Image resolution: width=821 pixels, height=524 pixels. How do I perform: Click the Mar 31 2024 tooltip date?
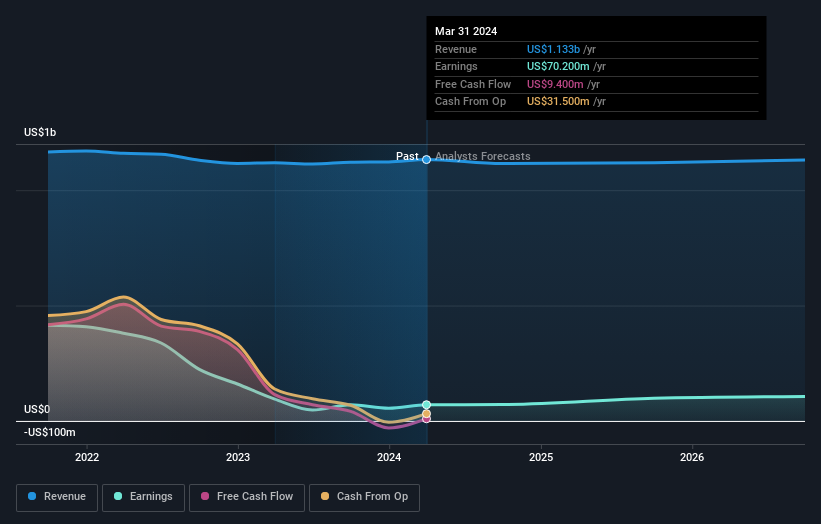click(466, 31)
